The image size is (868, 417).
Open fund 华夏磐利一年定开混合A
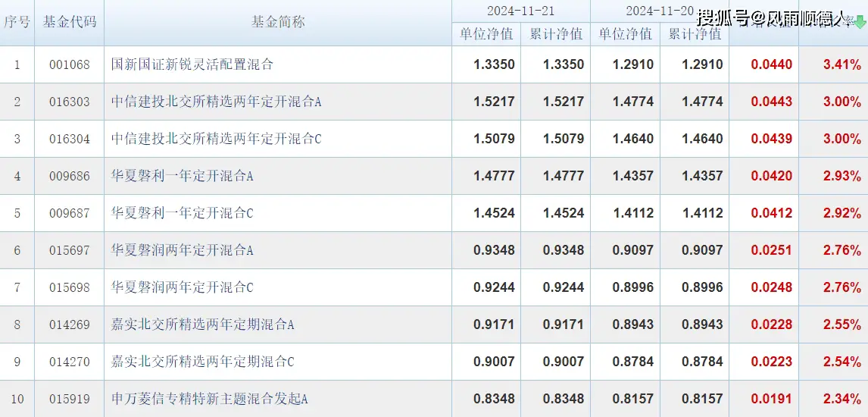coord(182,176)
